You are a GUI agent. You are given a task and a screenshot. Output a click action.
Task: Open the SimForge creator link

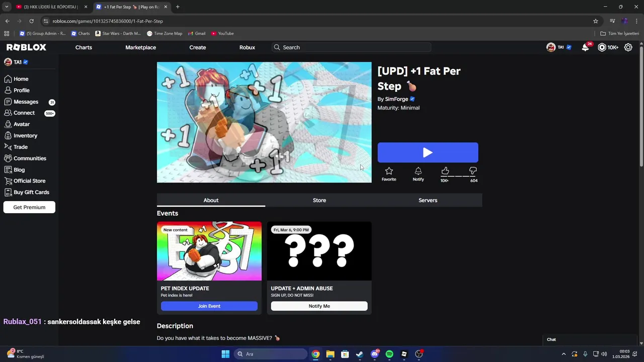[x=396, y=99]
